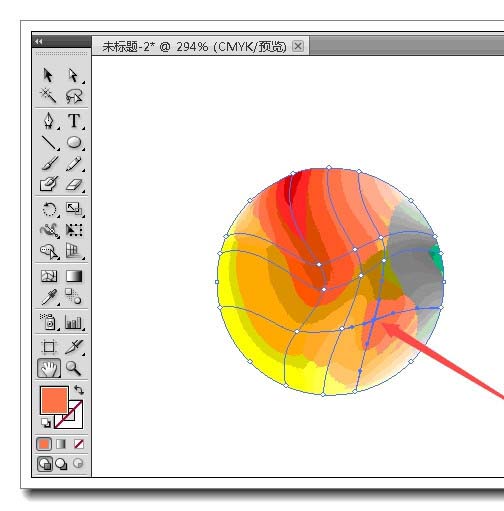
Task: Click the orange Fill color box
Action: tap(54, 399)
